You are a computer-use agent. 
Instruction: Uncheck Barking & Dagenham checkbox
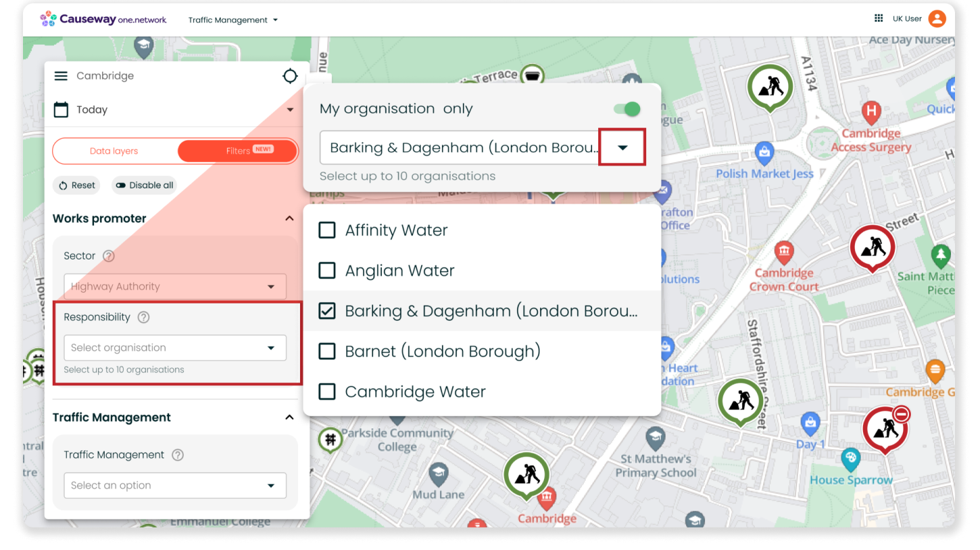coord(327,311)
